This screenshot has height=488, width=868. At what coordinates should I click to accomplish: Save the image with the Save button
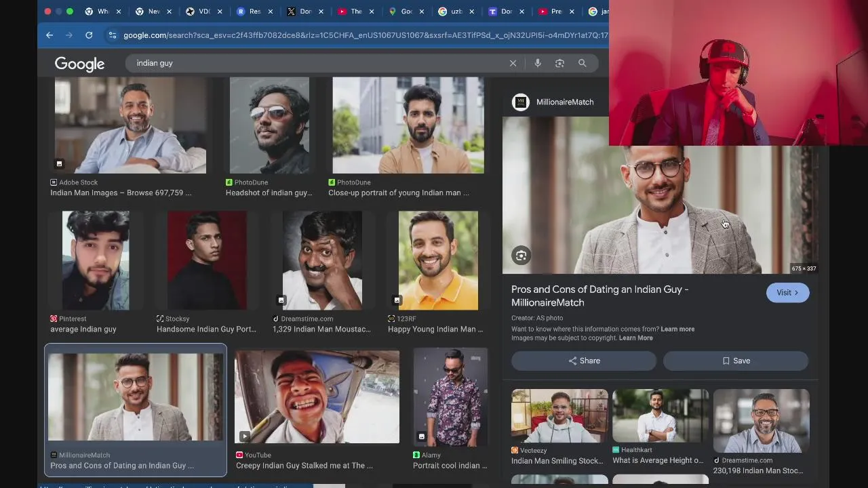tap(736, 361)
